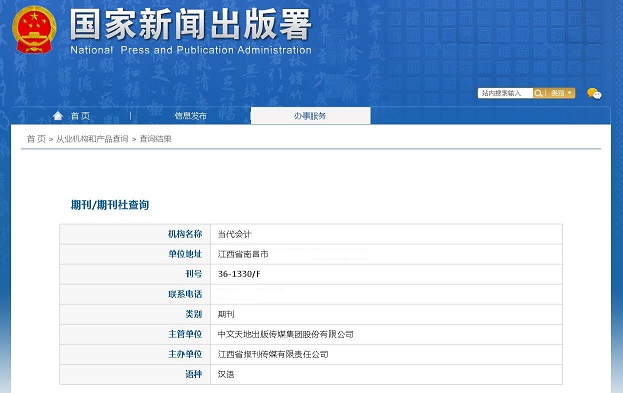Select the 江西省南昌市 address value
This screenshot has height=393, width=623.
click(x=243, y=254)
